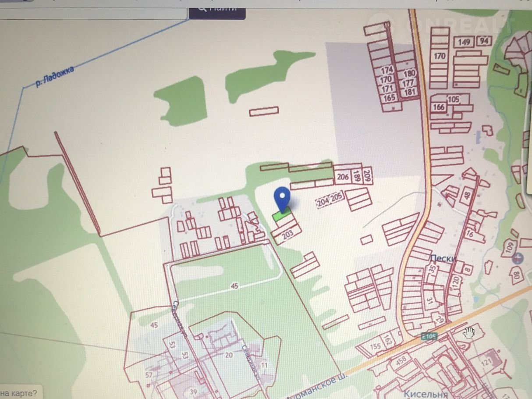Click the medical cross icon near parcel 109
532x399 pixels.
(x=518, y=258)
